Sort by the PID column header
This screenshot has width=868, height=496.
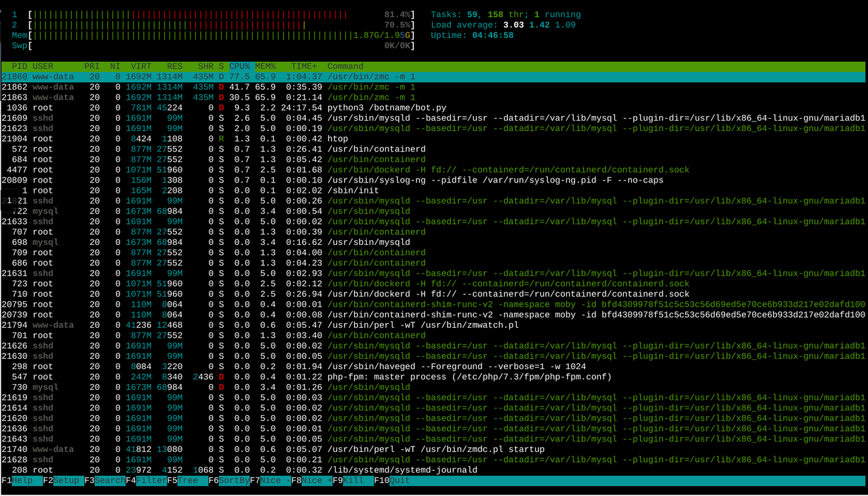(x=20, y=66)
